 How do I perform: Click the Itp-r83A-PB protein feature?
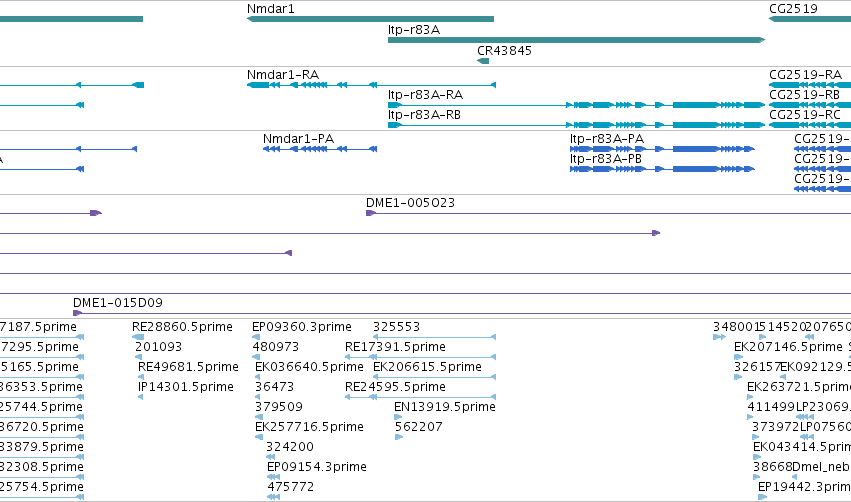662,169
